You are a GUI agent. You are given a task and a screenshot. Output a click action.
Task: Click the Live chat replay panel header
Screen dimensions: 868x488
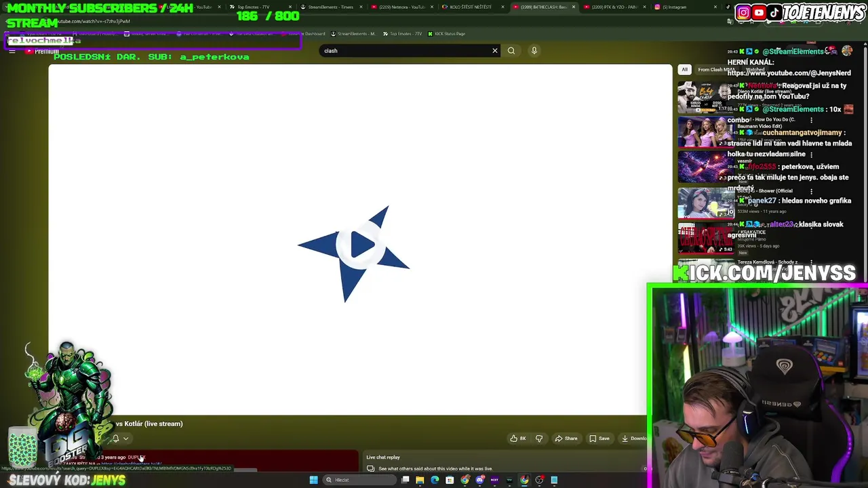383,457
